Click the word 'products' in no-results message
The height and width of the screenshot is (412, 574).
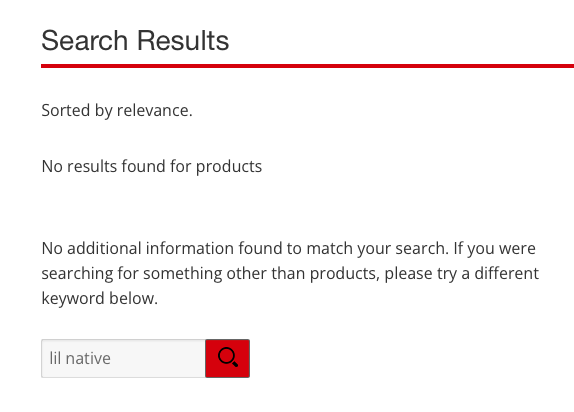point(229,167)
